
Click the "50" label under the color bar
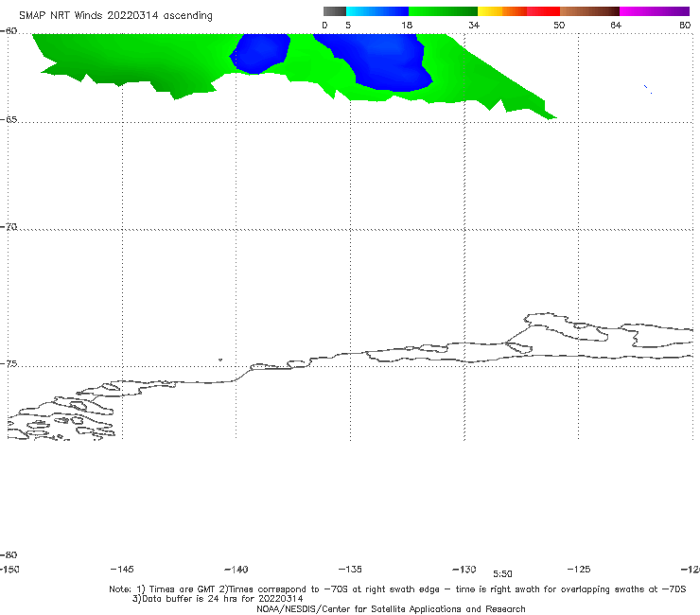tap(559, 25)
